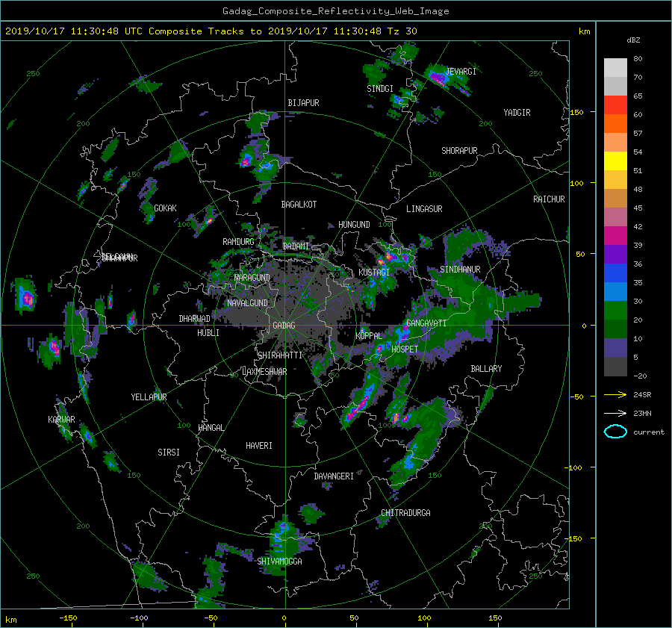Click the 150 km tick on right axis
The height and width of the screenshot is (628, 672).
tap(576, 112)
